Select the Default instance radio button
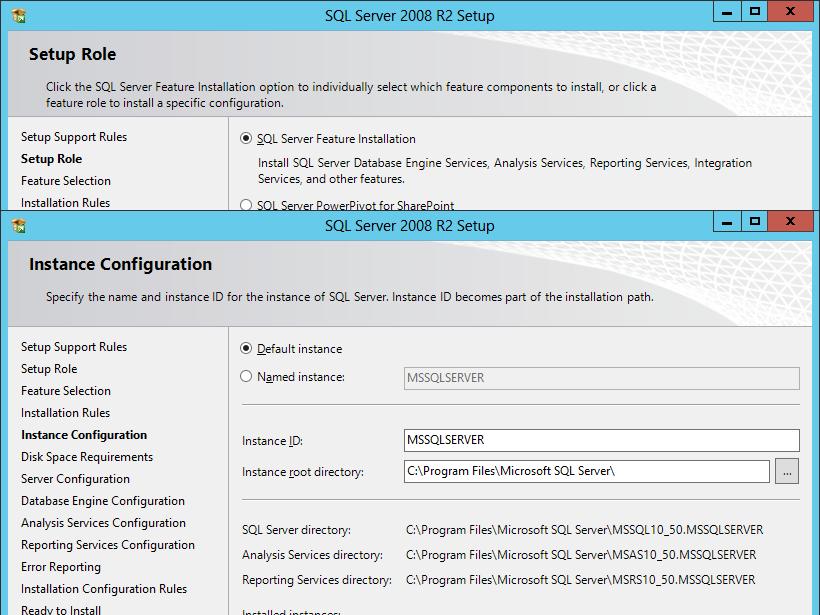The width and height of the screenshot is (820, 615). (246, 349)
